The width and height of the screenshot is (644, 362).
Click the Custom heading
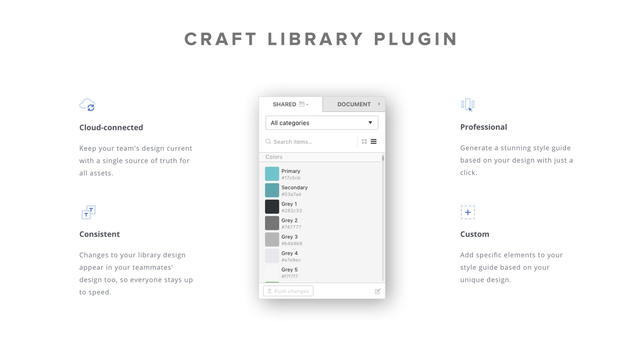pos(475,234)
